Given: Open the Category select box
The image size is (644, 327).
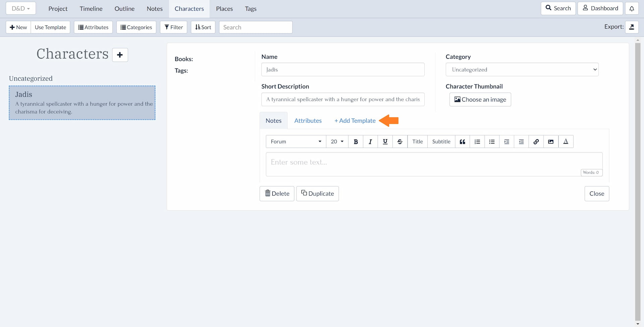Looking at the screenshot, I should click(522, 69).
